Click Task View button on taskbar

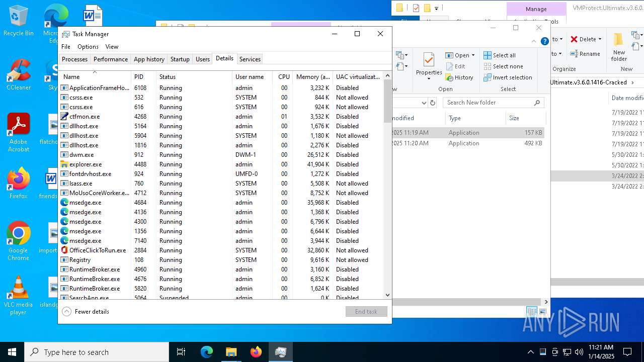181,352
